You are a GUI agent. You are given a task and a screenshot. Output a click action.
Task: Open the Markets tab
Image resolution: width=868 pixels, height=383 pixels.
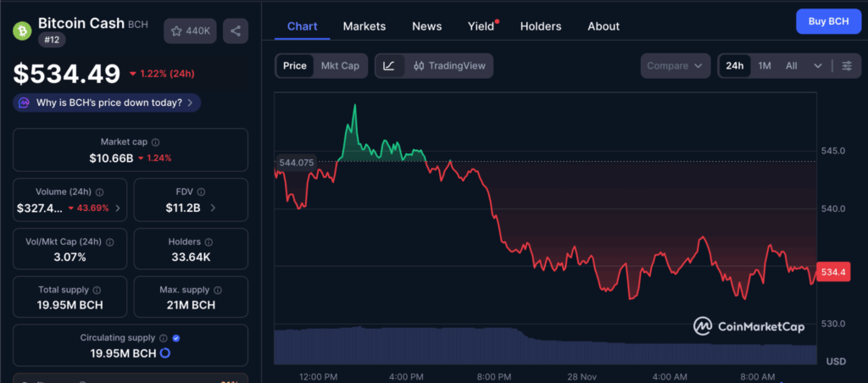coord(364,26)
